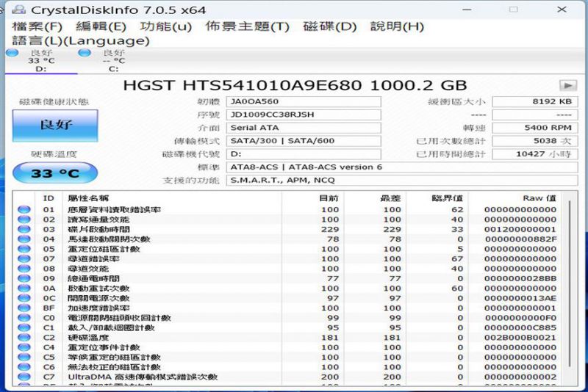Select the 重定位磁區計數 attribute row
Viewport: 588px width, 392px height.
tap(287, 249)
